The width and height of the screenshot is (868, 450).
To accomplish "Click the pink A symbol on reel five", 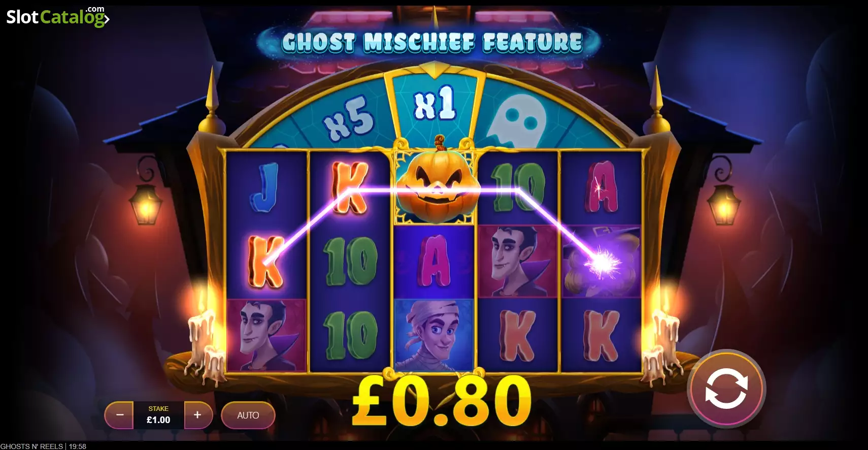I will (x=601, y=187).
